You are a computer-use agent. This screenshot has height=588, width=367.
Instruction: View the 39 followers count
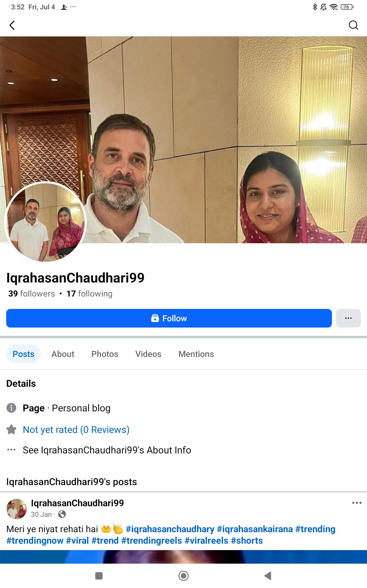32,294
